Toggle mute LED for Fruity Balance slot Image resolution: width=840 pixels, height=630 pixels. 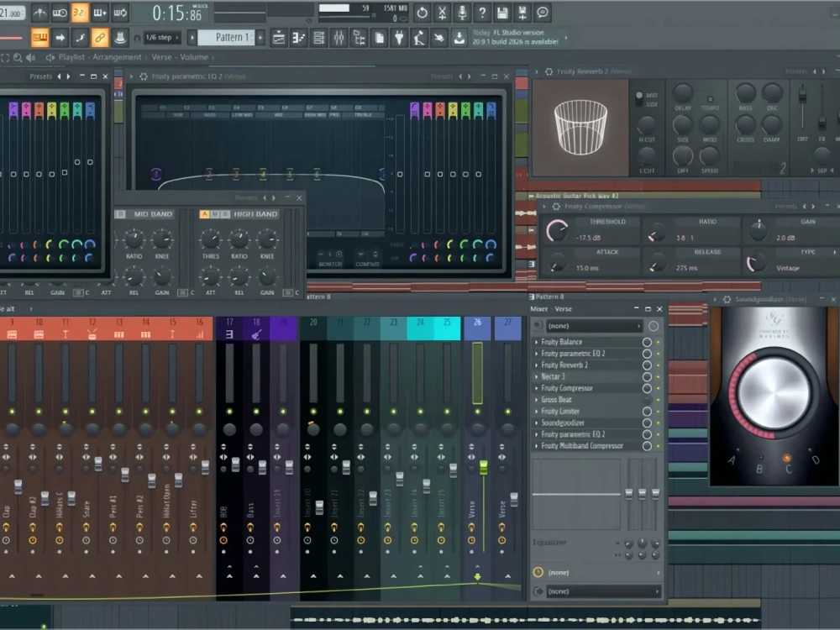click(x=659, y=342)
